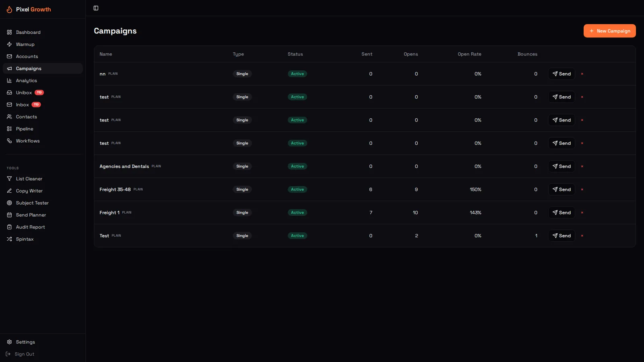Viewport: 644px width, 362px height.
Task: Click the Single type badge of nn
Action: click(242, 74)
